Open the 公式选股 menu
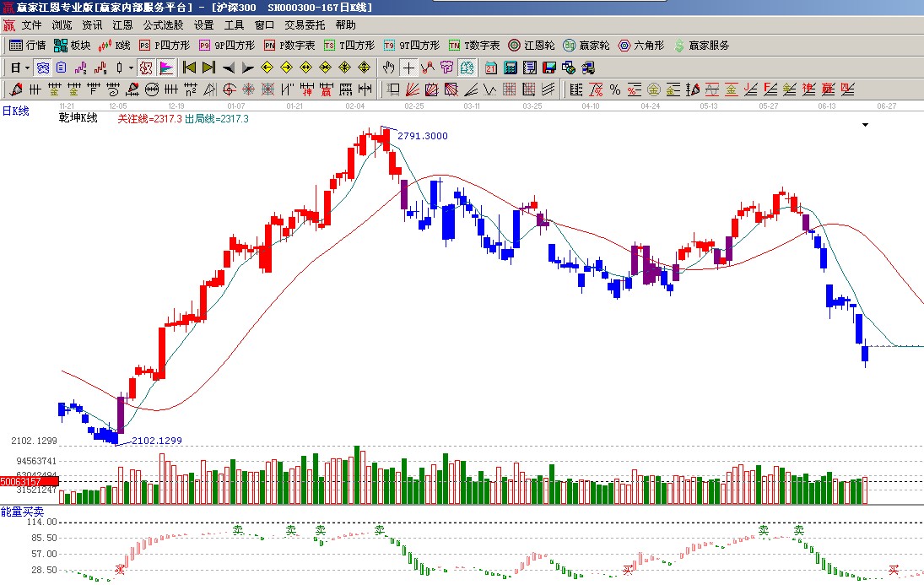The image size is (924, 585). (x=163, y=25)
